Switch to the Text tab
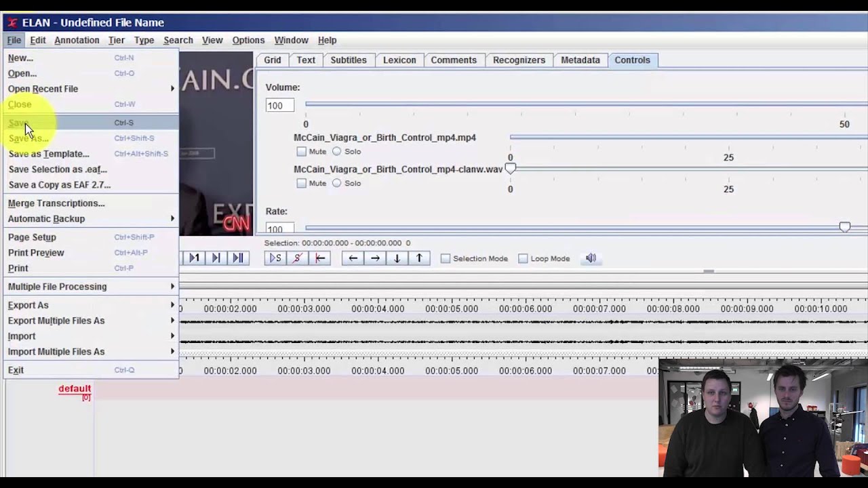Image resolution: width=868 pixels, height=488 pixels. [306, 60]
